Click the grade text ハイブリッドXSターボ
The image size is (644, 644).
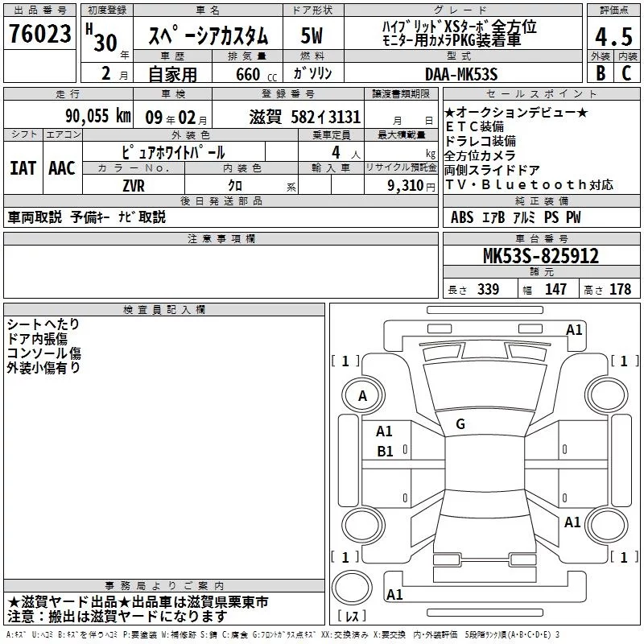(436, 27)
